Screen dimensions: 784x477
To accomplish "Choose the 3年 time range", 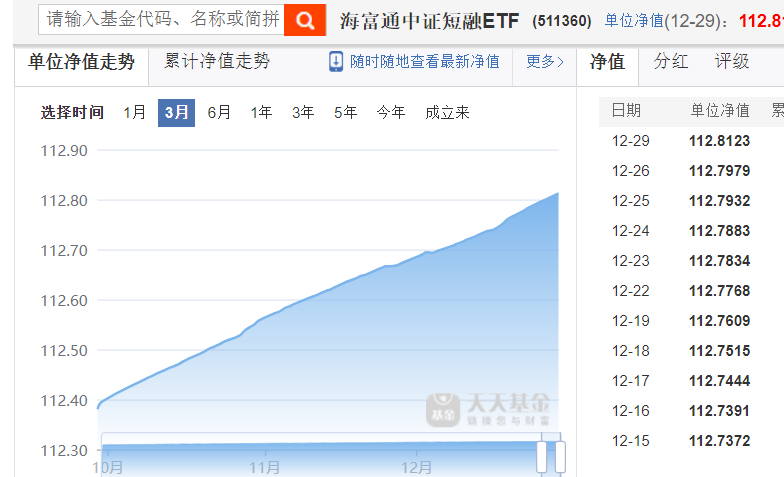I will point(303,112).
